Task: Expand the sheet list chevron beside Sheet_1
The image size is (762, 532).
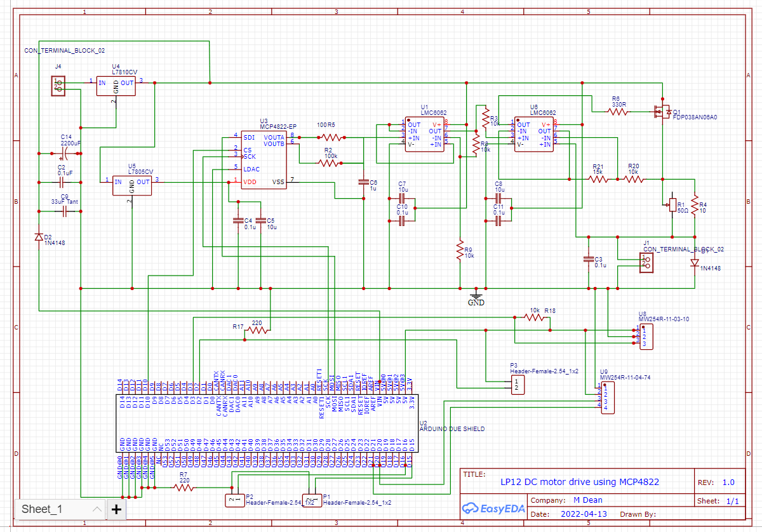Action: tap(97, 509)
